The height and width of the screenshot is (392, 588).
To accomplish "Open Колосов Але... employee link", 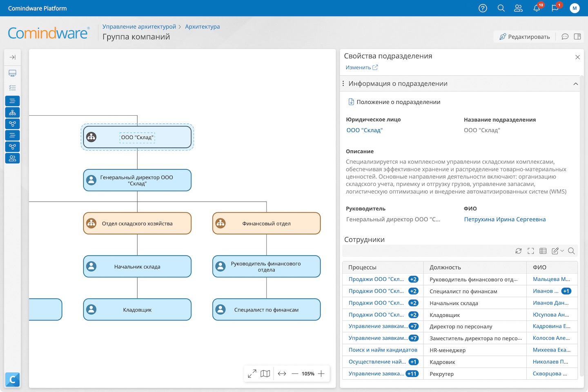I will pos(551,338).
